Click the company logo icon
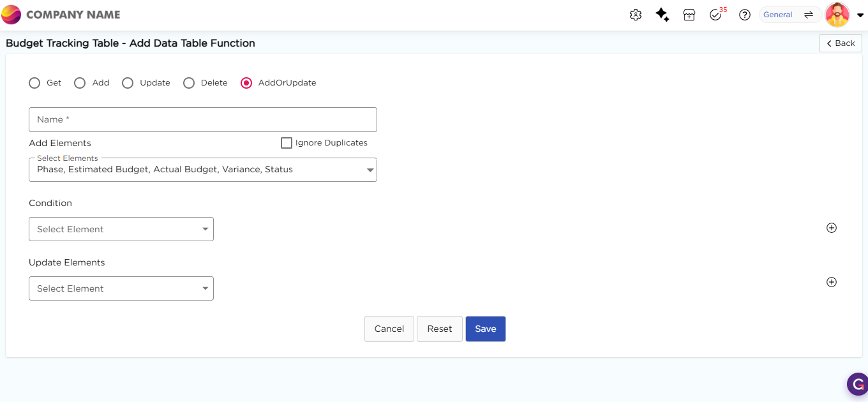 pyautogui.click(x=11, y=15)
